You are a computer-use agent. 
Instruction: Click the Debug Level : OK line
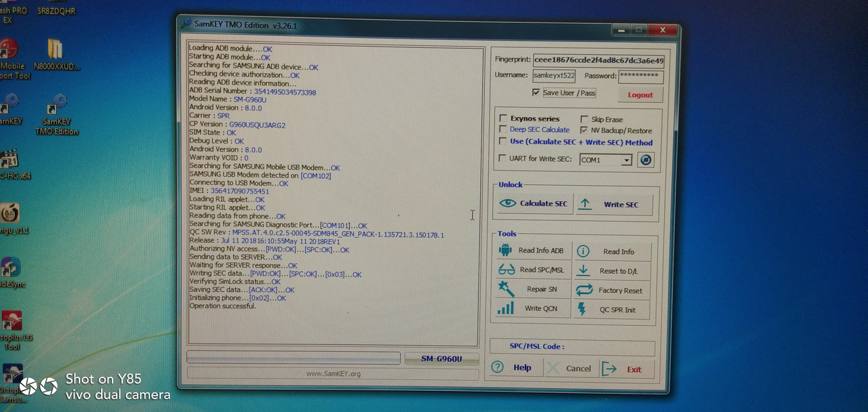(x=216, y=141)
